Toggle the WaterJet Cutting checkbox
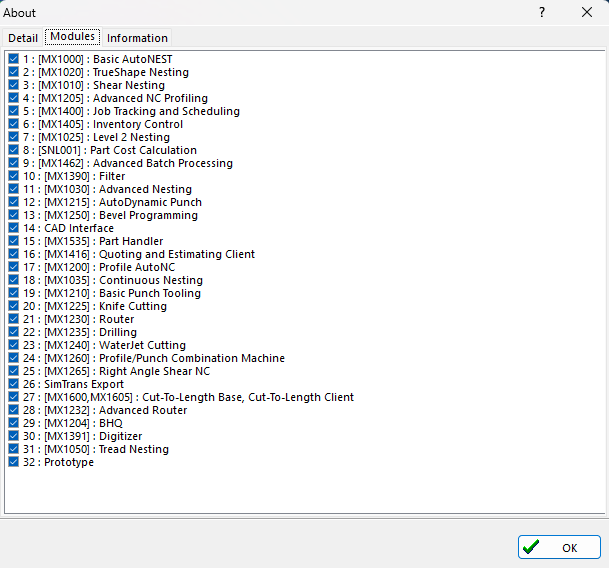This screenshot has height=568, width=609. pyautogui.click(x=13, y=345)
